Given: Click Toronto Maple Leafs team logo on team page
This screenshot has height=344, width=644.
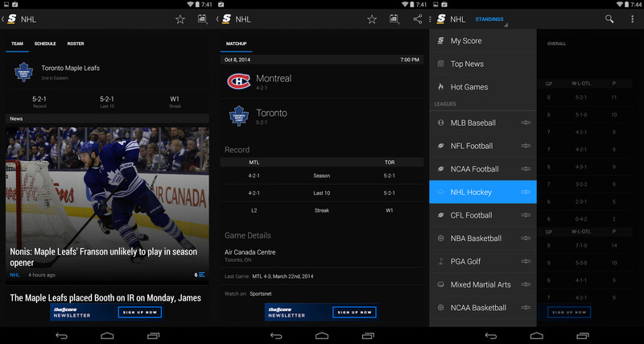Looking at the screenshot, I should (x=24, y=72).
